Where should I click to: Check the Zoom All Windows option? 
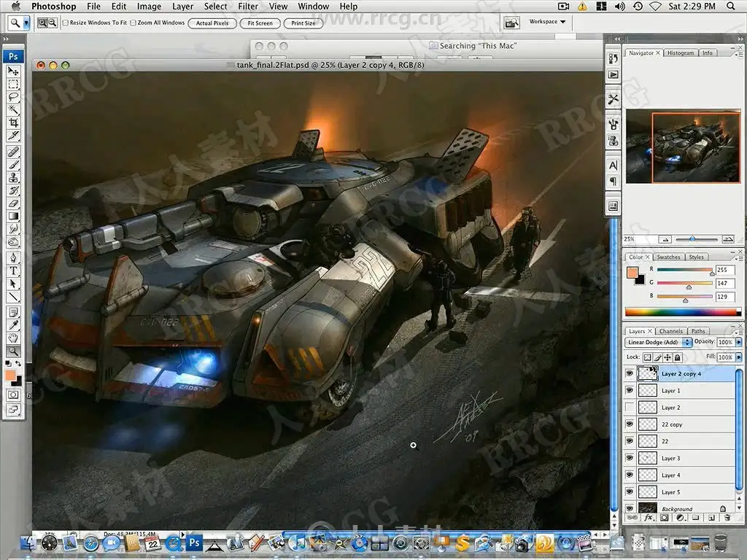pyautogui.click(x=133, y=23)
